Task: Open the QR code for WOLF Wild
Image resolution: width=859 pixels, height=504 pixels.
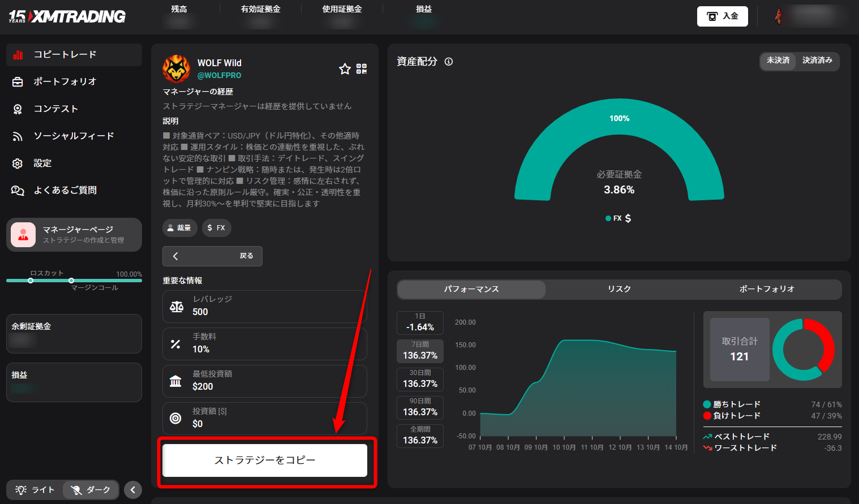Action: coord(362,69)
